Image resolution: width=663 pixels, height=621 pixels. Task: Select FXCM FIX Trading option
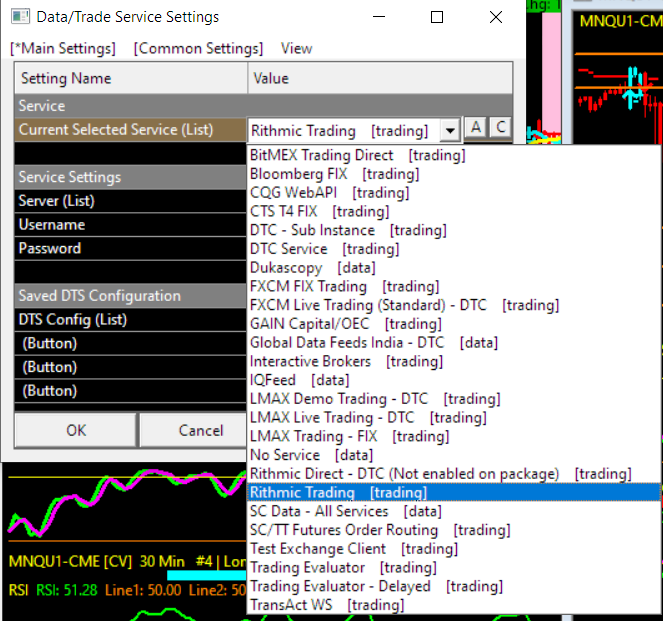coord(453,287)
